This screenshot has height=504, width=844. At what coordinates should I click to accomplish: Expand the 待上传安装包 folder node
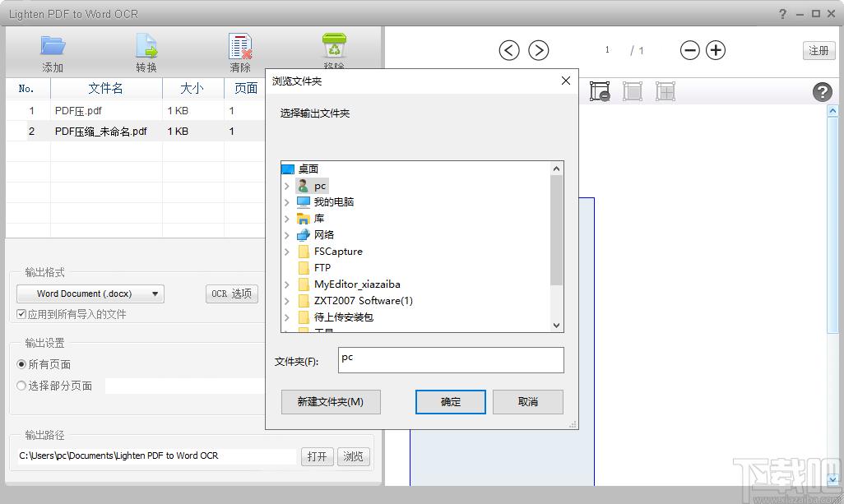pyautogui.click(x=287, y=317)
